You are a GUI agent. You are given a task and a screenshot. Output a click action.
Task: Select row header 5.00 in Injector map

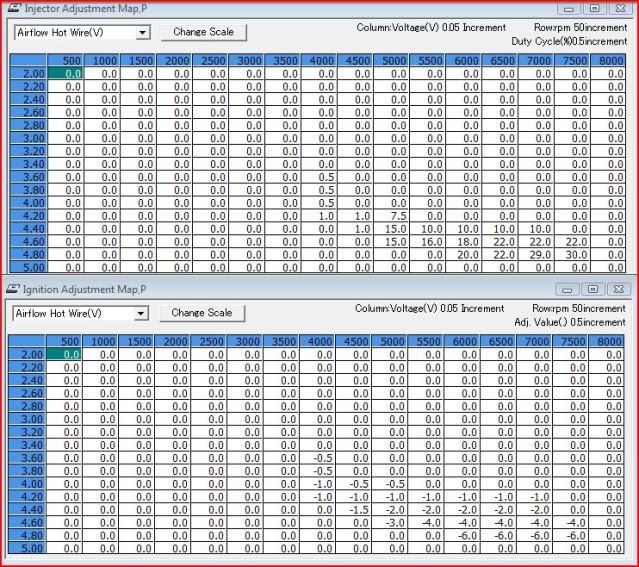(x=28, y=267)
